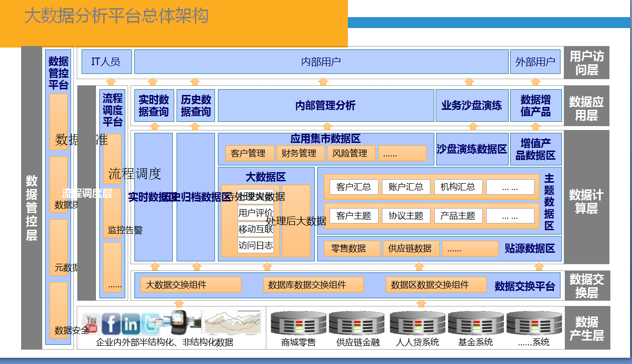Click the 数据产生层 label
Screen dimensions: 632x364
[587, 328]
